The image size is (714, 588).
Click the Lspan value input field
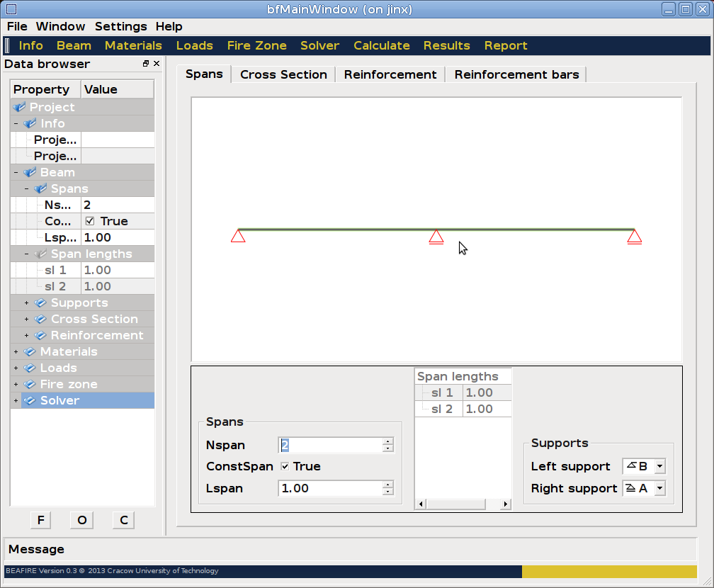[x=330, y=488]
